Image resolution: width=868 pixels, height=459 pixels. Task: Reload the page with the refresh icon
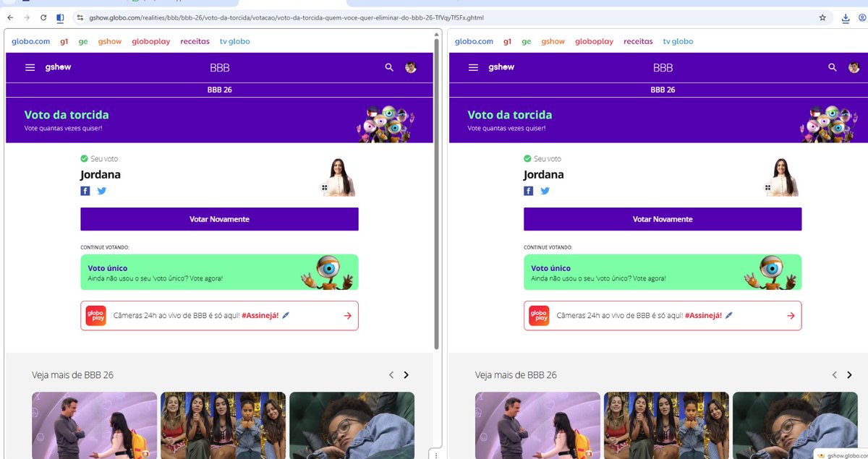(43, 17)
